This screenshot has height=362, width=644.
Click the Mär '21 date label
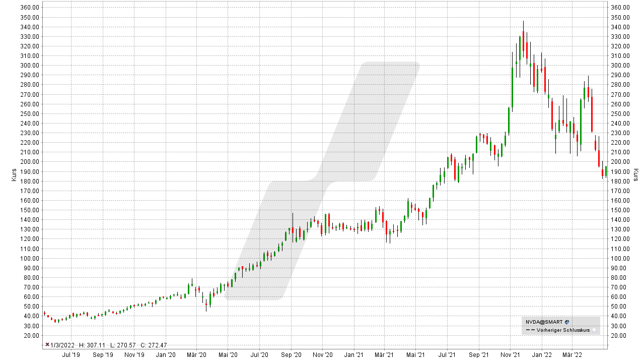tap(384, 355)
